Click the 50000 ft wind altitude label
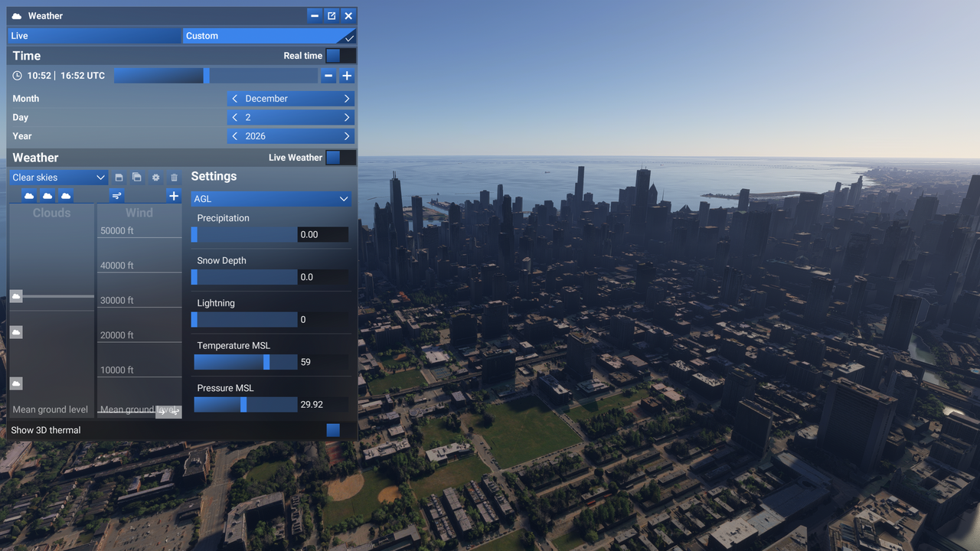Image resolution: width=980 pixels, height=551 pixels. point(117,230)
